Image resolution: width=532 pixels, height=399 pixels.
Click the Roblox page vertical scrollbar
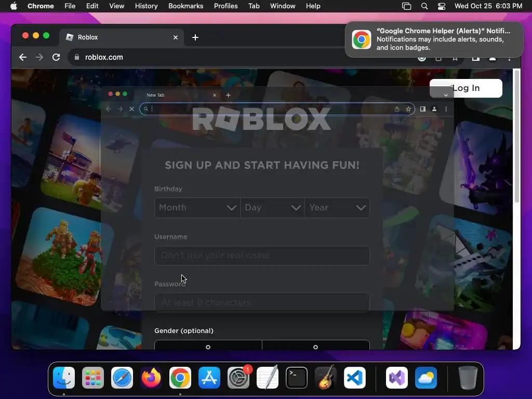(517, 136)
